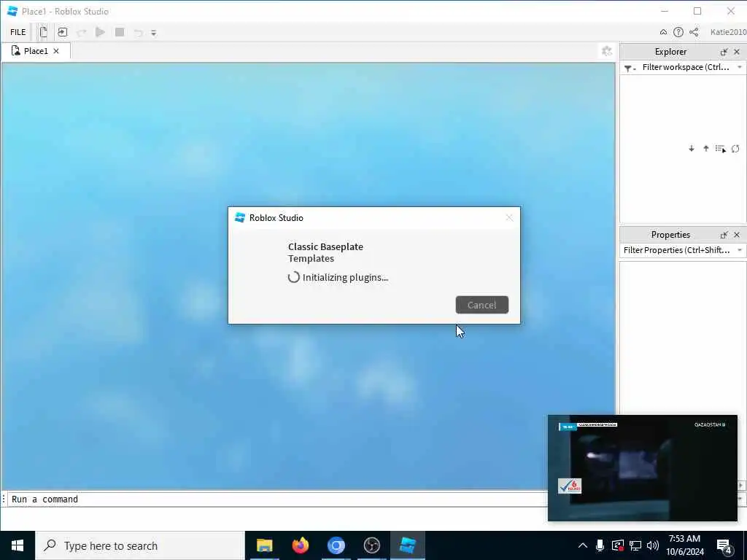Close the Roblox Studio loading dialog
This screenshot has height=560, width=747.
(509, 217)
